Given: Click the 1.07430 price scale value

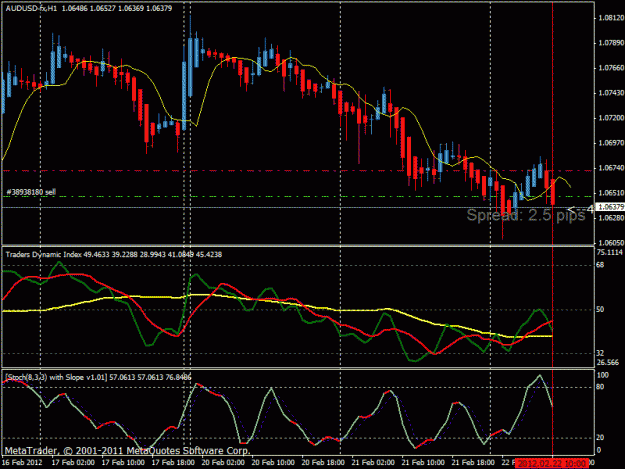Looking at the screenshot, I should pyautogui.click(x=611, y=93).
